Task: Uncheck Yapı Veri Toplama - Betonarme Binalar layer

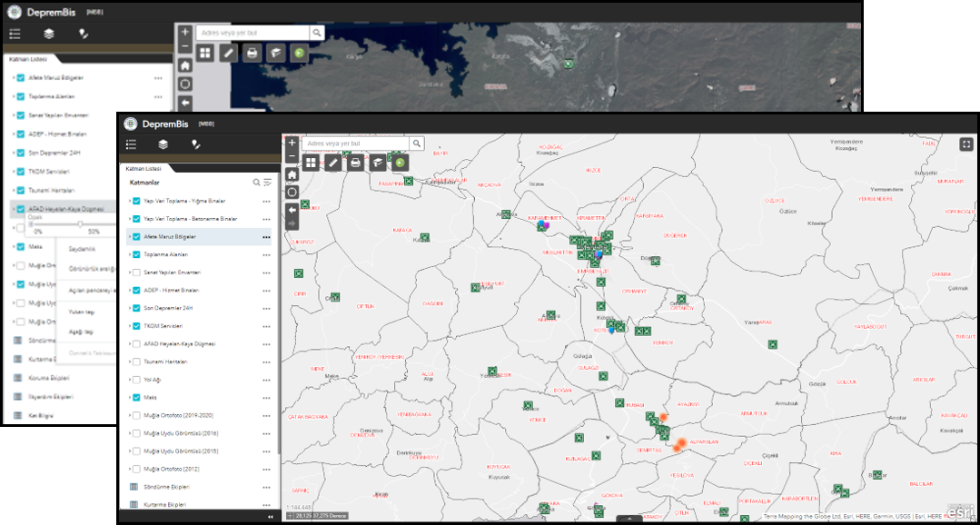Action: pyautogui.click(x=135, y=220)
